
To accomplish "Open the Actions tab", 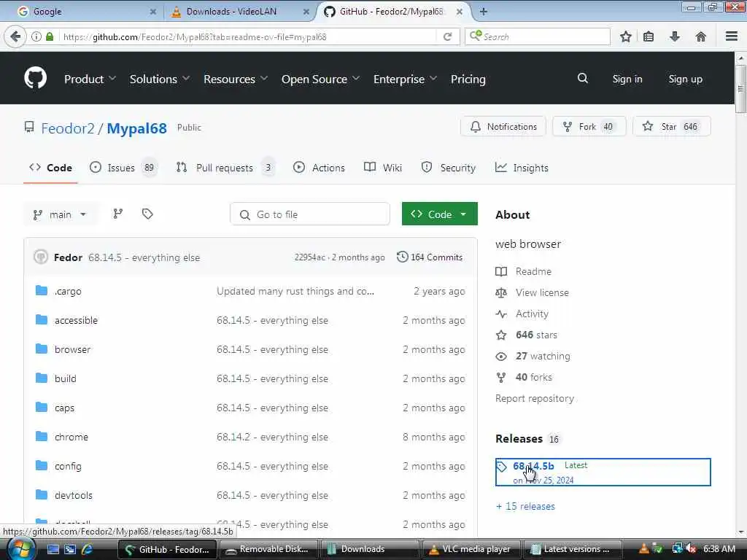I will [x=319, y=168].
